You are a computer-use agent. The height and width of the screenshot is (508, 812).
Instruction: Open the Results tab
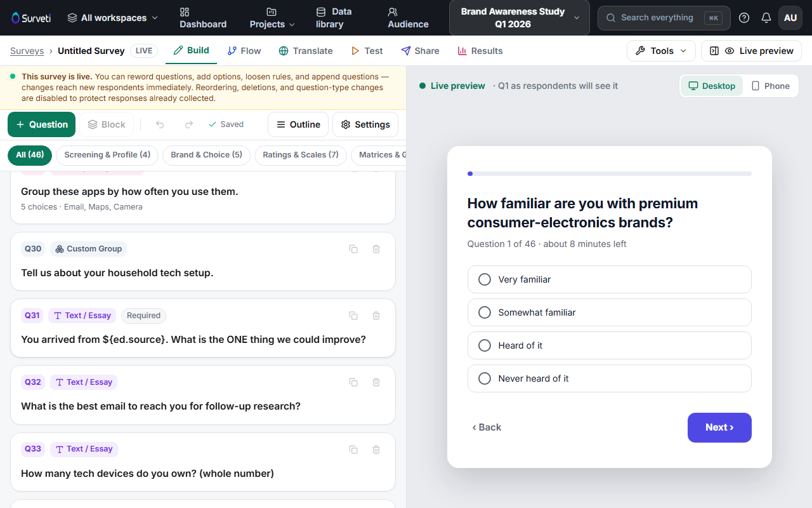pyautogui.click(x=480, y=51)
